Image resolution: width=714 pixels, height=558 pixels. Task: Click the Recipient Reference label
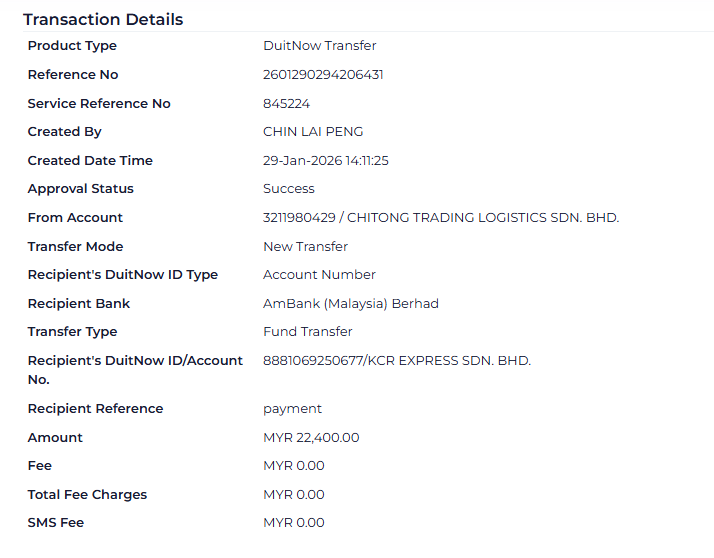[x=95, y=409]
